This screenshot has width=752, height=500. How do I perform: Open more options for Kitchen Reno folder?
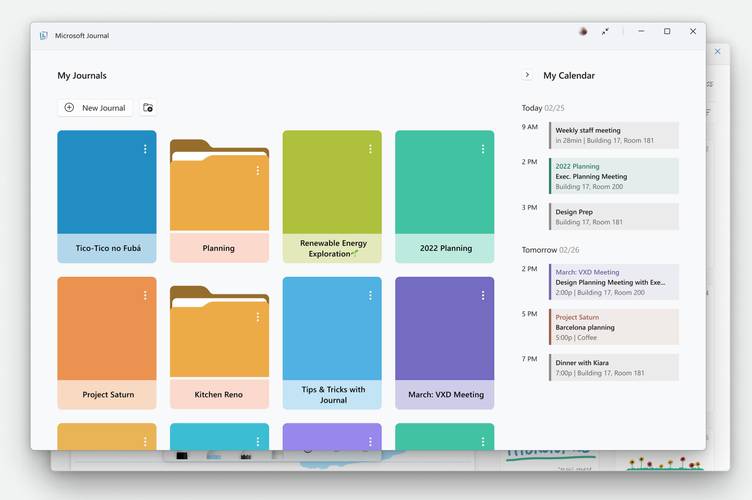point(258,317)
